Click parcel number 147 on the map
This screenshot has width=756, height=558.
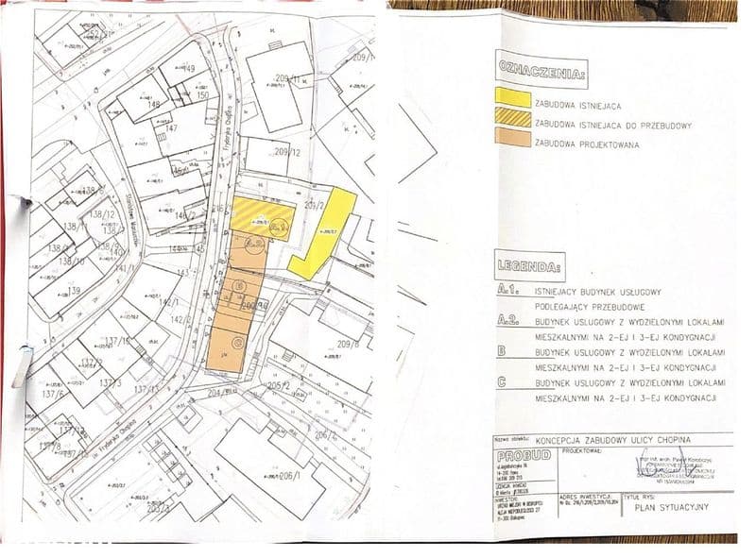171,127
